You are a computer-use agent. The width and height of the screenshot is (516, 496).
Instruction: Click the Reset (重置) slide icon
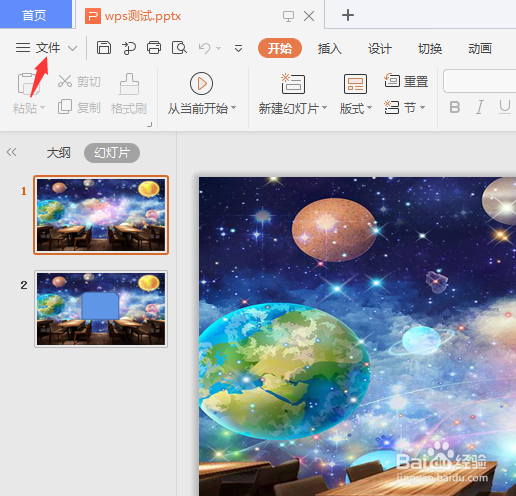[392, 81]
